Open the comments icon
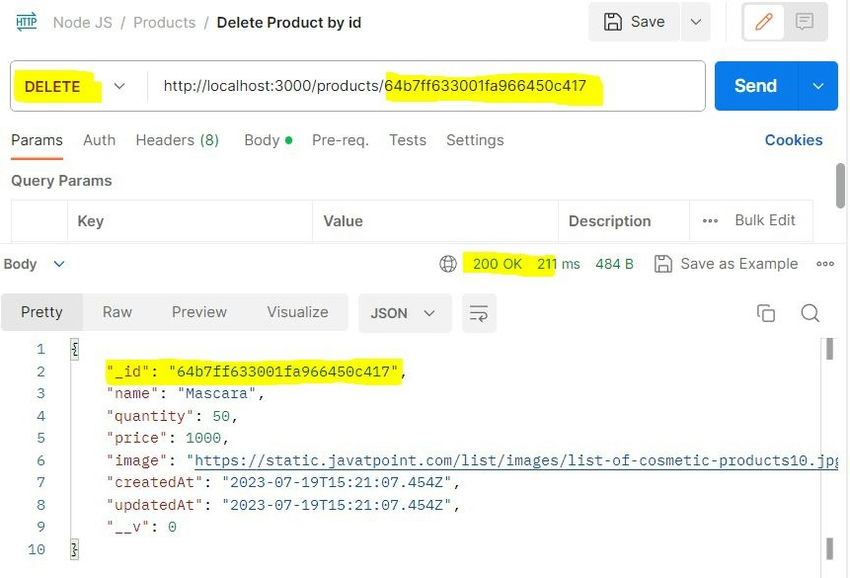The image size is (850, 578). click(x=805, y=22)
